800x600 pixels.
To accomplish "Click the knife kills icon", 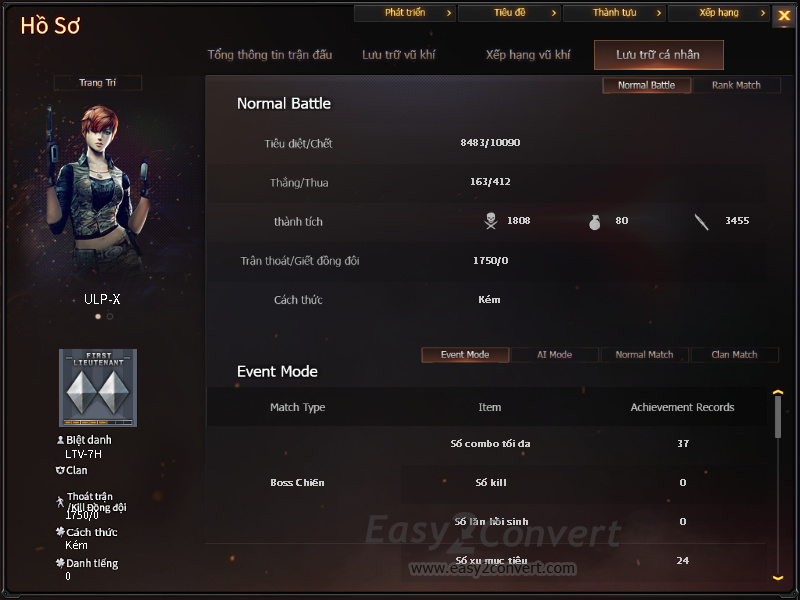I will [702, 222].
